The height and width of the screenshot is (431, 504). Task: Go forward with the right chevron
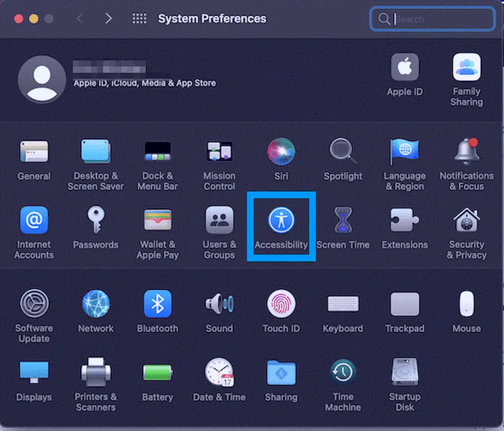(109, 19)
